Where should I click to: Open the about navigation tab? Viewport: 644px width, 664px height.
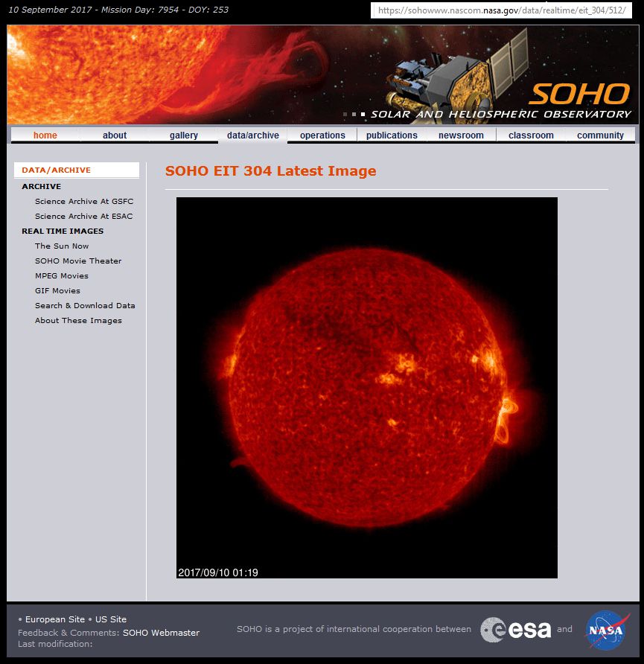[x=115, y=135]
